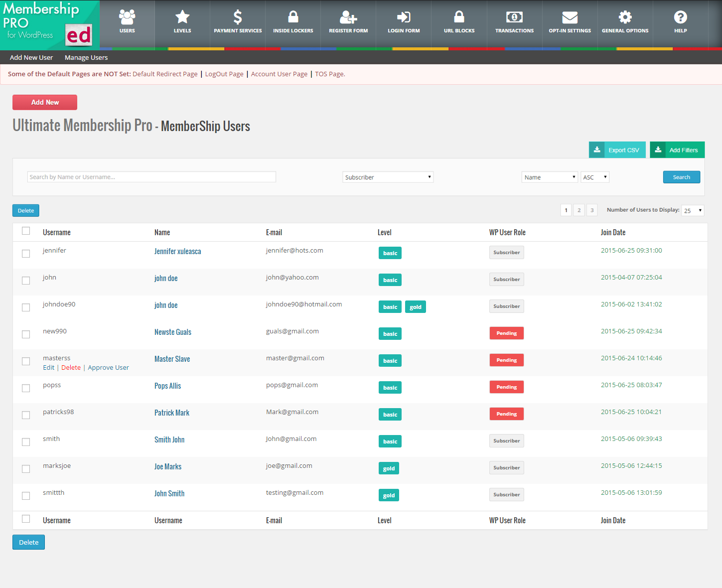Screen dimensions: 722x588
Task: Open the Users section icon
Action: coord(127,17)
